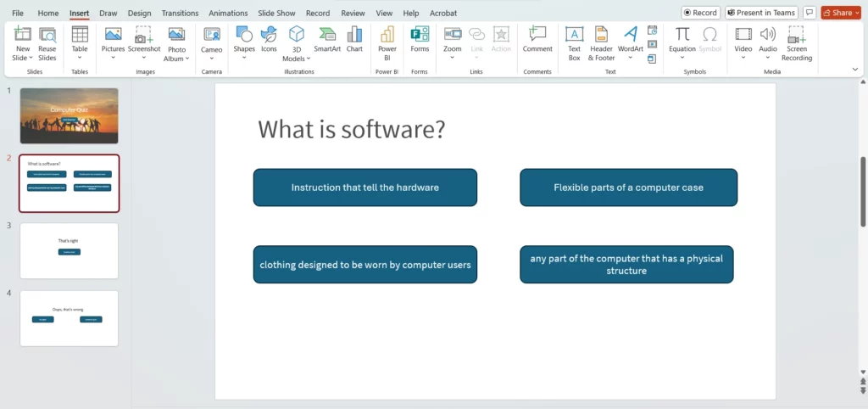Expand the Shapes dropdown gallery
Image resolution: width=868 pixels, height=409 pixels.
[x=244, y=59]
